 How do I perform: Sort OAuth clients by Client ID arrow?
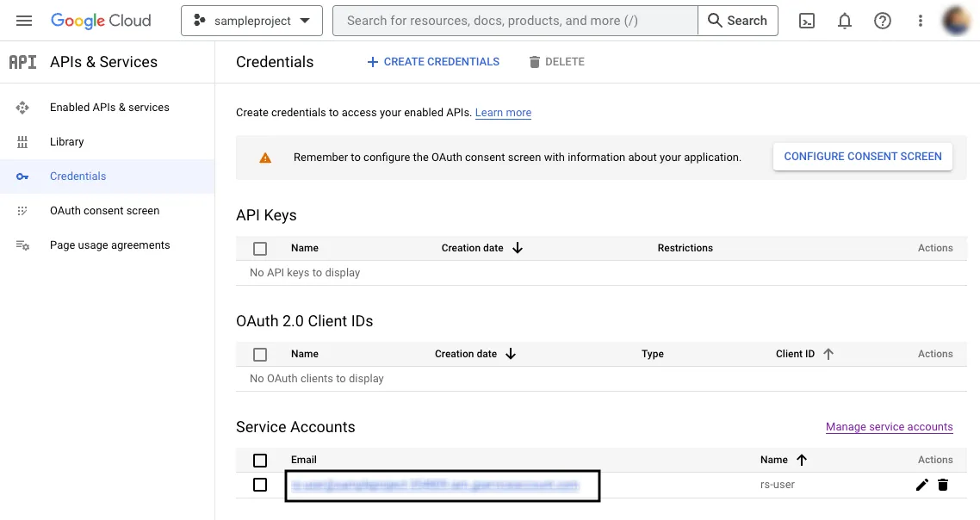(828, 354)
